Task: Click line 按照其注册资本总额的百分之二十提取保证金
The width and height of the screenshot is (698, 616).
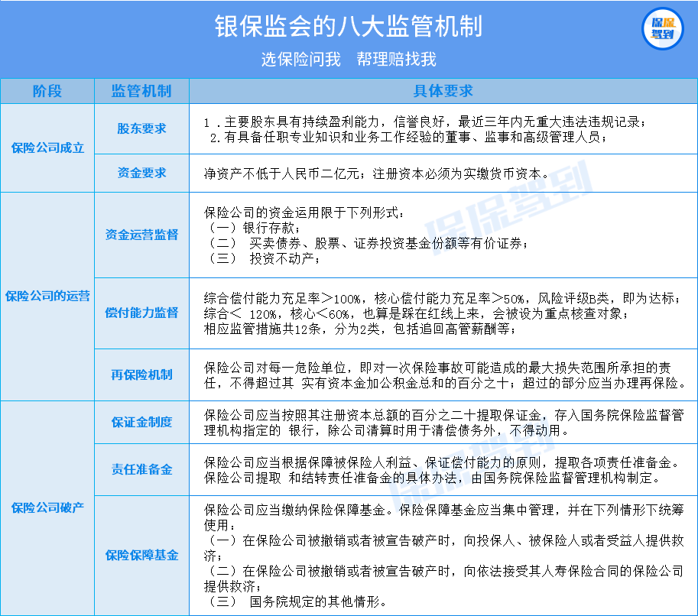Action: [x=444, y=415]
